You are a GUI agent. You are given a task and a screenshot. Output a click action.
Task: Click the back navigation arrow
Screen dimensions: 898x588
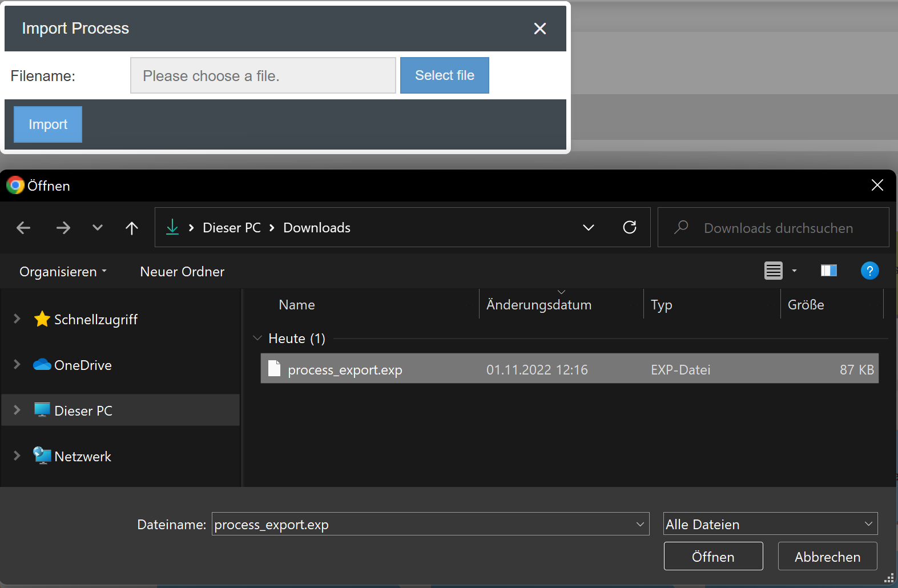click(x=23, y=228)
